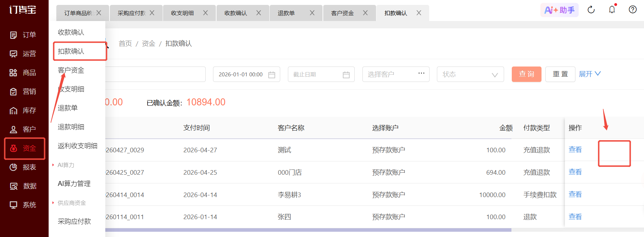The width and height of the screenshot is (644, 237).
Task: Select 收款确认 in the submenu
Action: coord(71,32)
